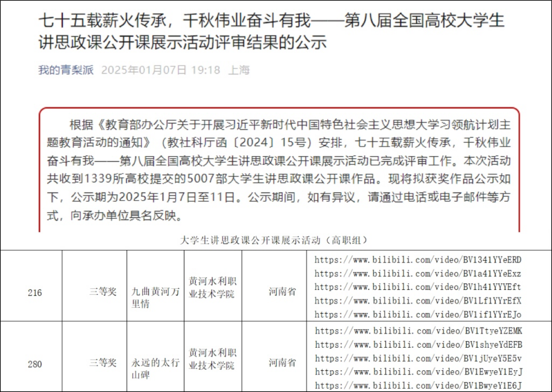Open the 我的青梨派 account link
Viewport: 552px width, 392px height.
tap(66, 70)
